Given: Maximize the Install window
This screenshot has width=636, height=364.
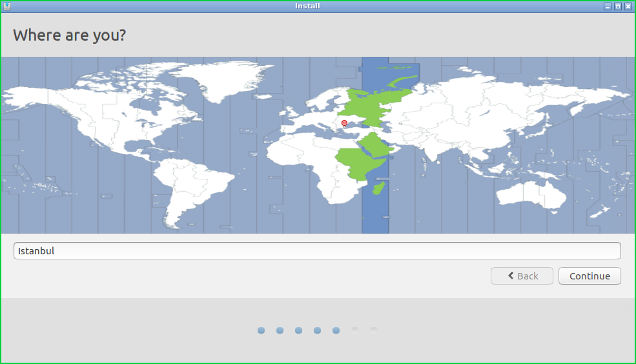Looking at the screenshot, I should [x=618, y=6].
